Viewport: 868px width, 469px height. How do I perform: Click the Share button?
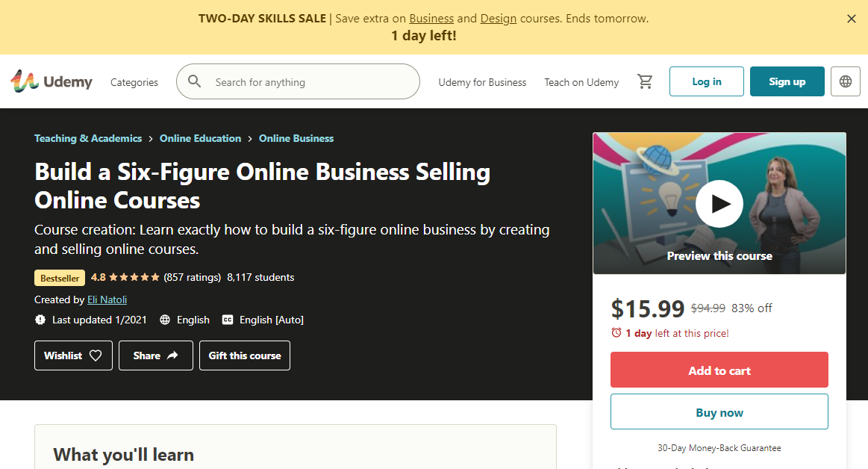(155, 355)
